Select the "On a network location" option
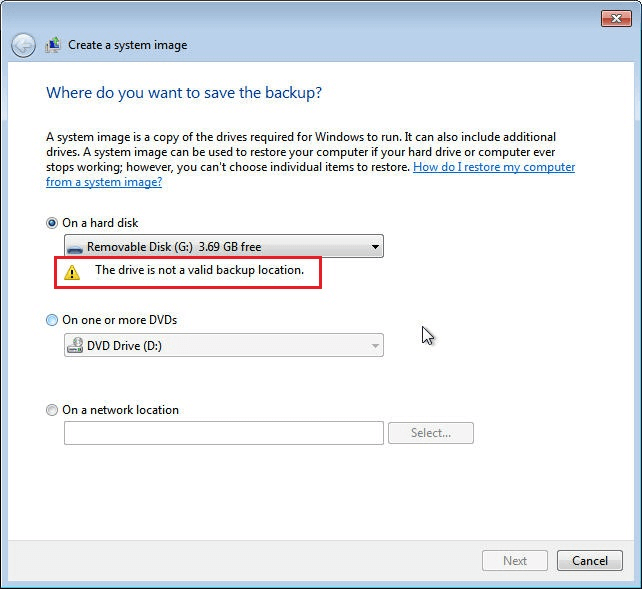Screen dimensions: 642x589 pos(52,410)
